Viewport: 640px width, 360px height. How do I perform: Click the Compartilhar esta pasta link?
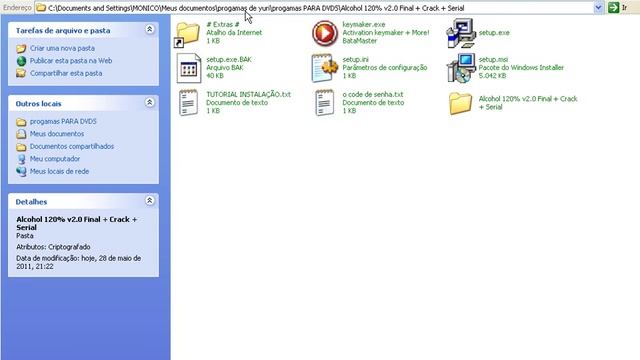66,73
